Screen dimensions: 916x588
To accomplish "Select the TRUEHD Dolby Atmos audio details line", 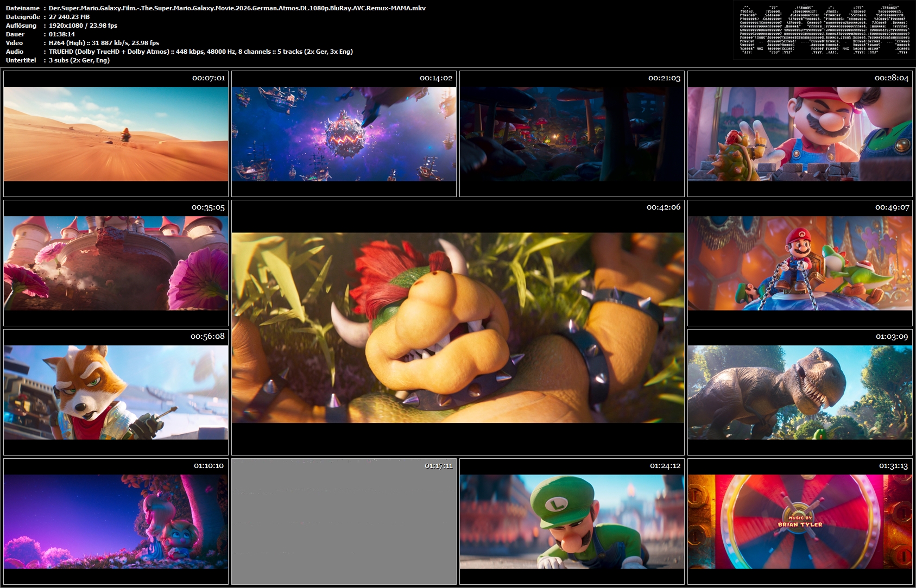I will pyautogui.click(x=201, y=52).
